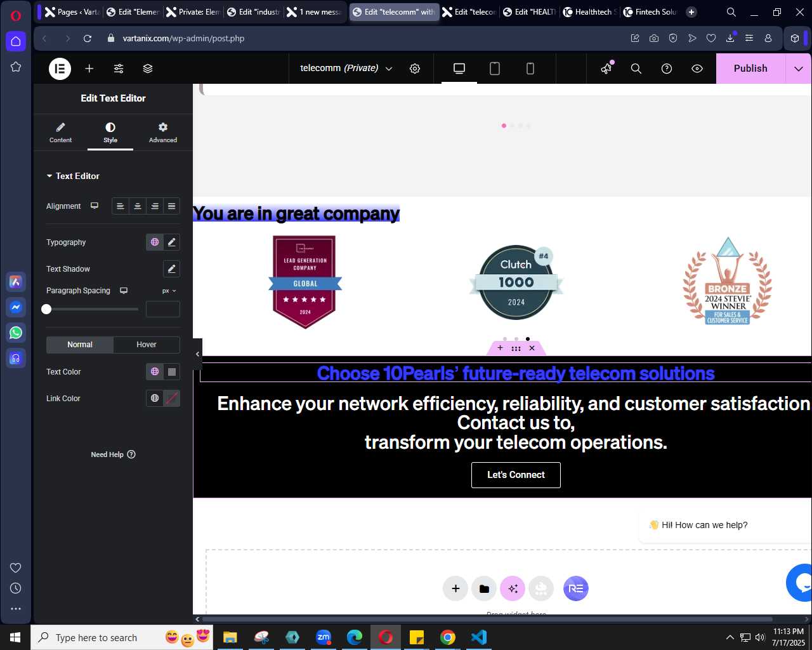Click the Clutch 1000 2024 badge image
The width and height of the screenshot is (812, 650).
516,282
